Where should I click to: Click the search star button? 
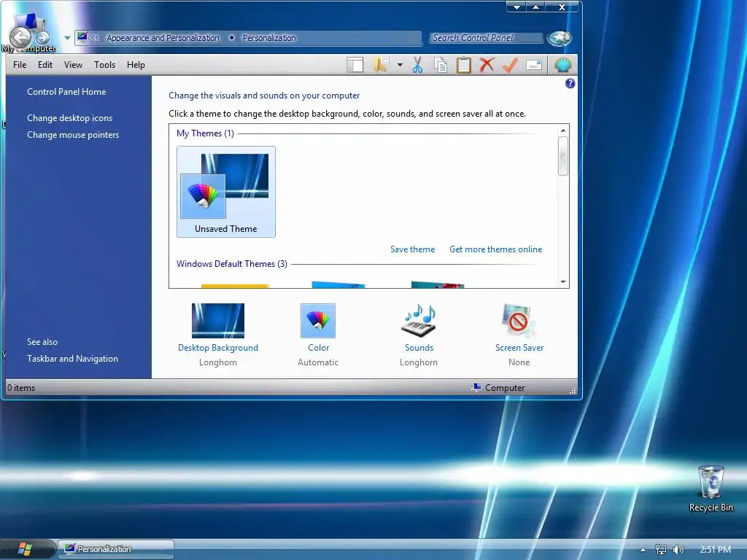tap(560, 38)
